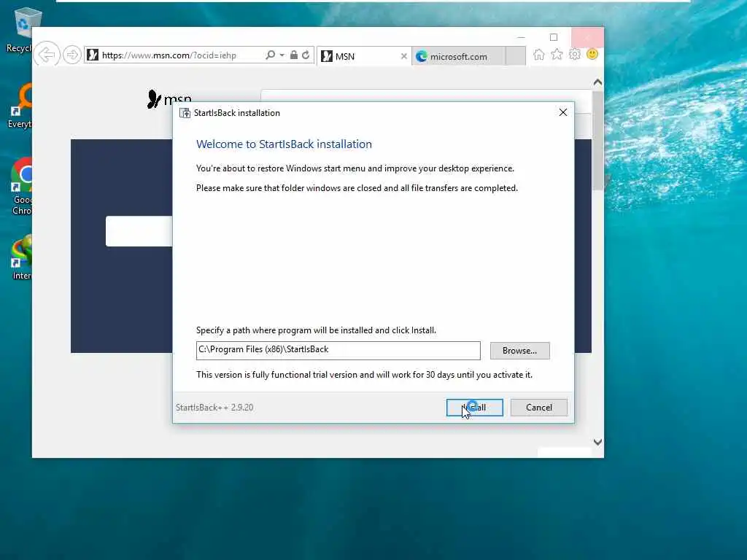Viewport: 747px width, 560px height.
Task: Maximize the Internet Explorer window
Action: [554, 37]
